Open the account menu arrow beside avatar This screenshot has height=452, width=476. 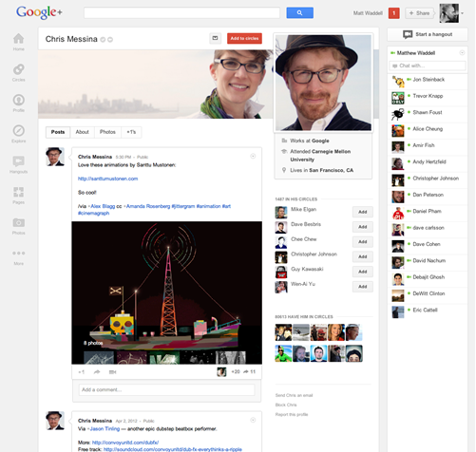click(x=463, y=13)
